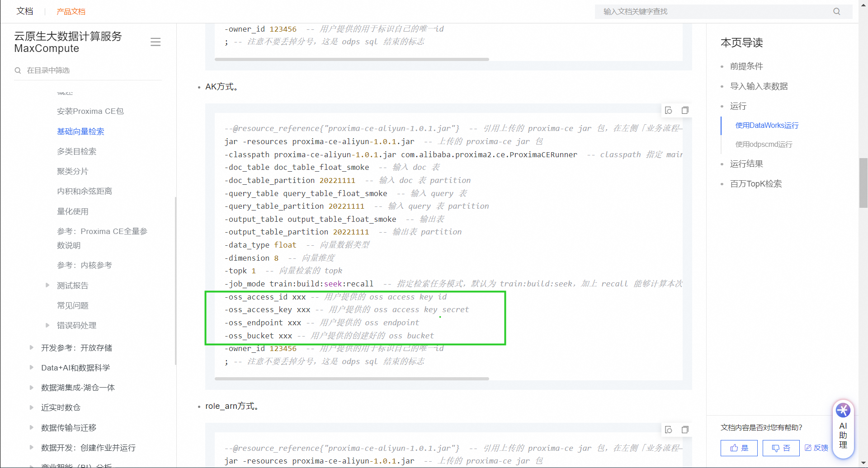Expand the 数据传输与迁移 section
Screen dimensions: 868x468
pos(32,427)
